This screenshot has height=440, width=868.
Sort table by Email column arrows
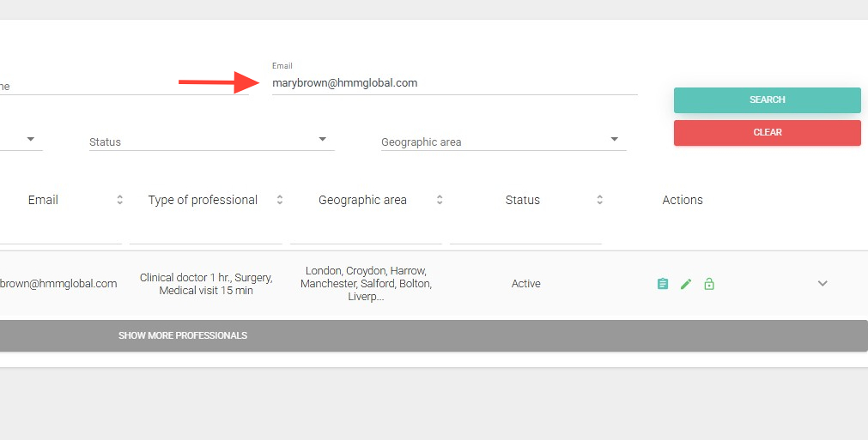click(x=120, y=200)
